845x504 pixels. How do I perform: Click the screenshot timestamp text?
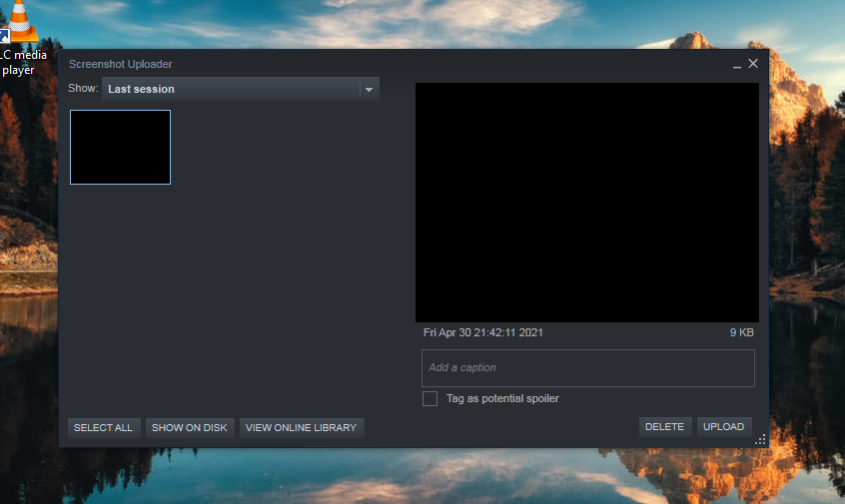tap(482, 332)
